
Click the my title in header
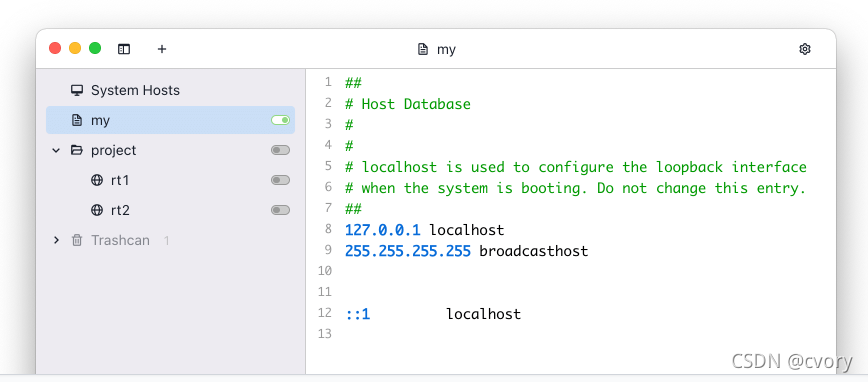click(446, 50)
